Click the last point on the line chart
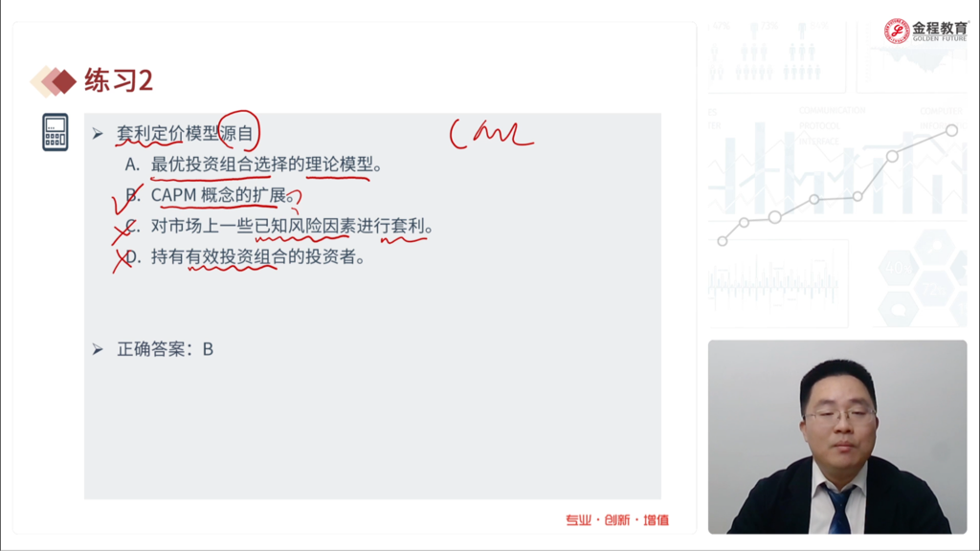Image resolution: width=980 pixels, height=551 pixels. (951, 130)
